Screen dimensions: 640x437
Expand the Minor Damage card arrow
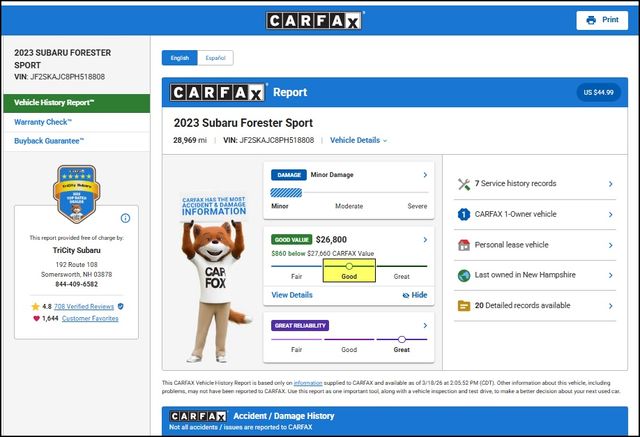tap(425, 175)
